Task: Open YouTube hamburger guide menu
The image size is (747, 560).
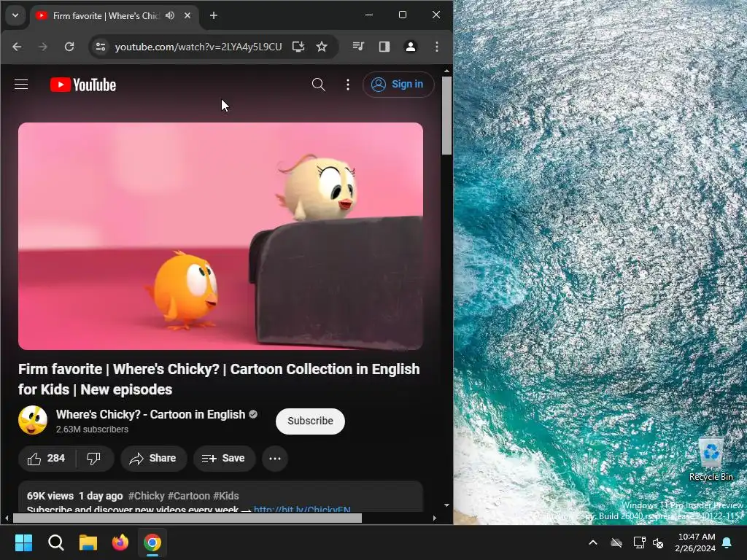Action: click(x=21, y=85)
